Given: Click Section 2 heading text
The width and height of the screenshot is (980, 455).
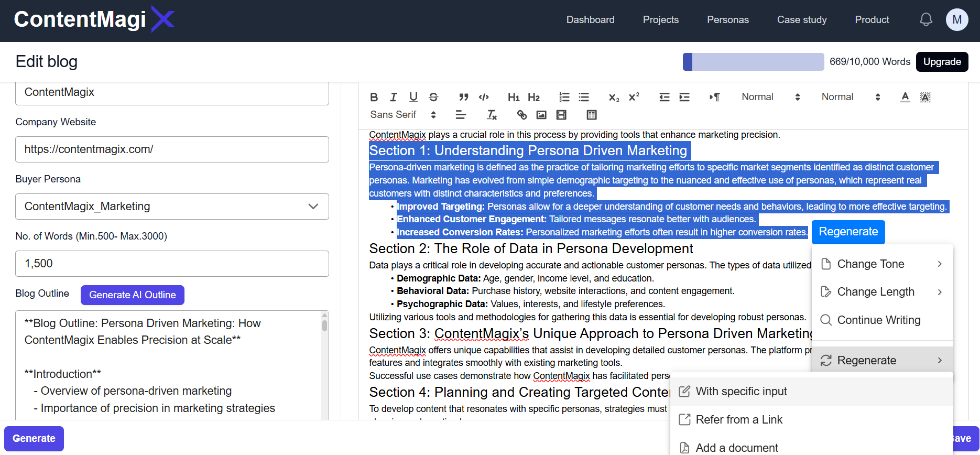Looking at the screenshot, I should point(531,248).
